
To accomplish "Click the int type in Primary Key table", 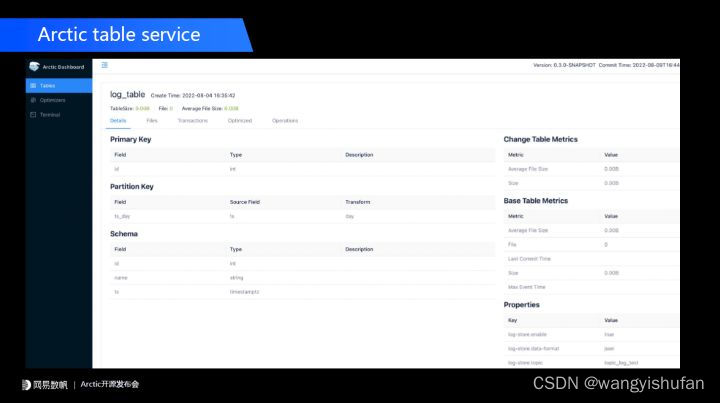I will [x=232, y=169].
